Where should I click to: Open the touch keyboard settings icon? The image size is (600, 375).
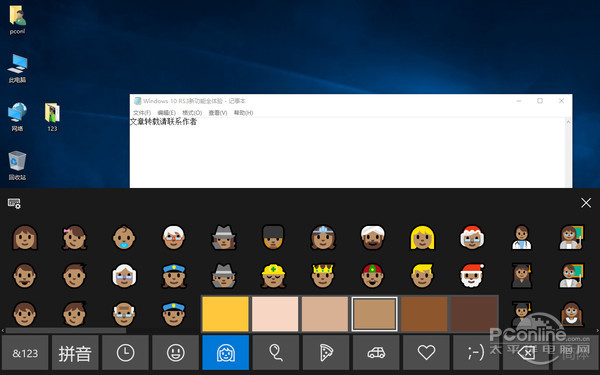14,203
